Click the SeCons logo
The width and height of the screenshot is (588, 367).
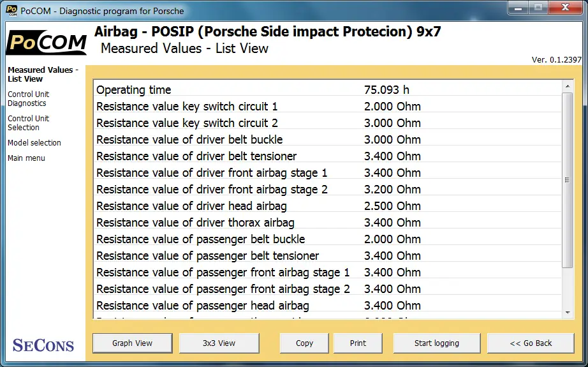[x=43, y=345]
